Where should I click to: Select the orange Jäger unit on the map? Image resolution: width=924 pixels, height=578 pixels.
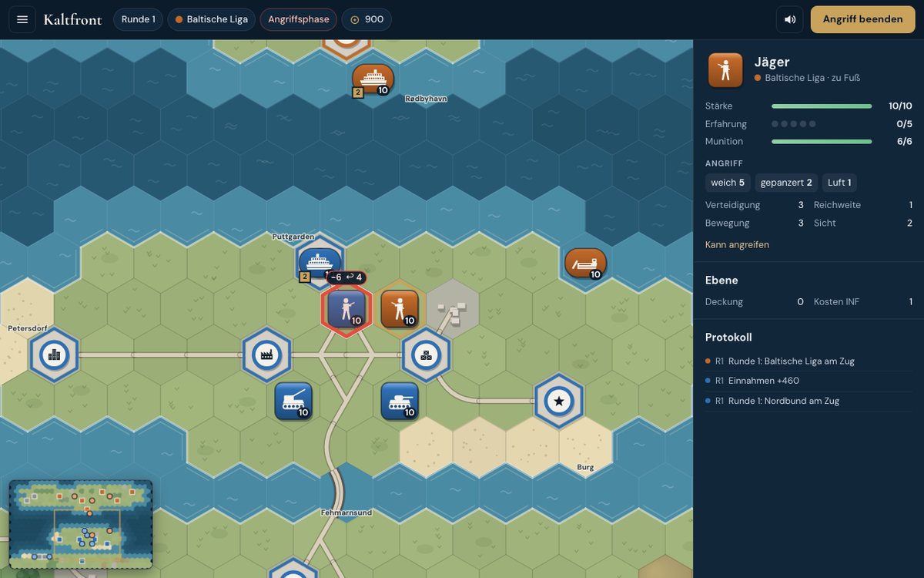click(400, 308)
